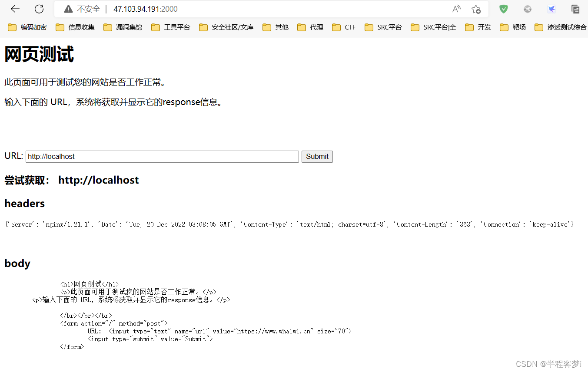Image resolution: width=588 pixels, height=372 pixels.
Task: Click the URL input containing http://localhost
Action: (162, 157)
